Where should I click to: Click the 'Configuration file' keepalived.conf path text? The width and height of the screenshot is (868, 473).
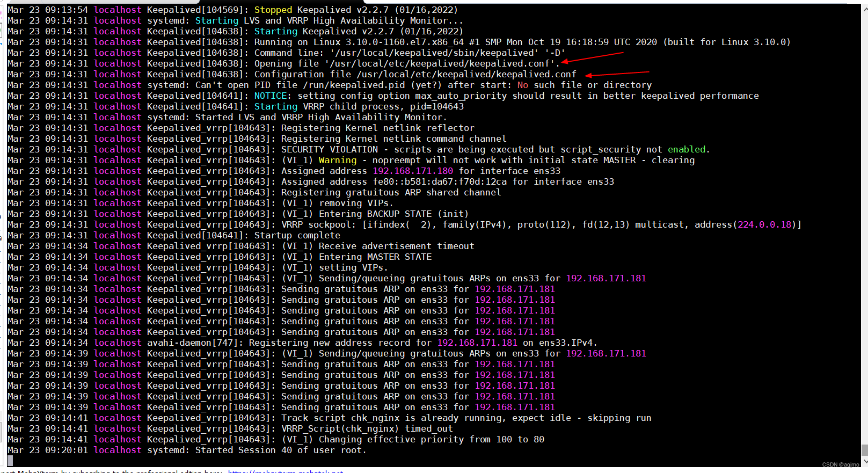pyautogui.click(x=415, y=74)
